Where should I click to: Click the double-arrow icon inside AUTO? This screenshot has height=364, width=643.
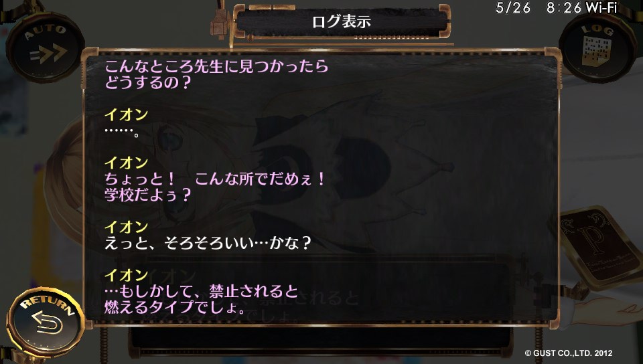pyautogui.click(x=48, y=54)
